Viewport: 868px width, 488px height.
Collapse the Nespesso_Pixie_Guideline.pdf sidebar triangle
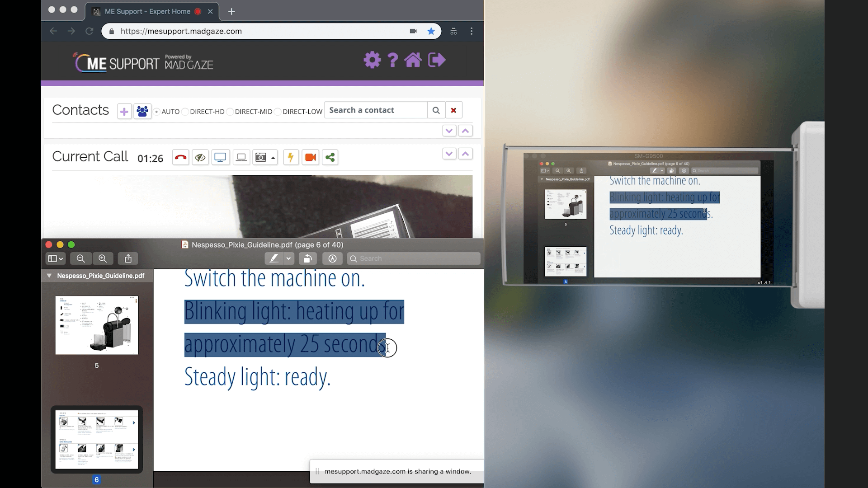(49, 276)
